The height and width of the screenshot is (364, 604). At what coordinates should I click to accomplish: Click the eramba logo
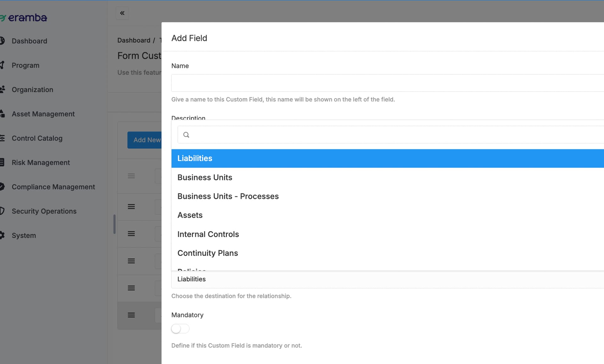[x=24, y=18]
